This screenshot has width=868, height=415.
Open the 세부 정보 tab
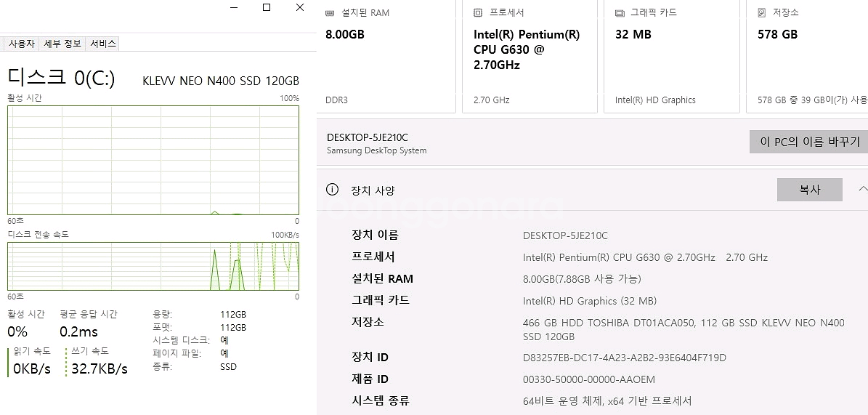coord(62,44)
